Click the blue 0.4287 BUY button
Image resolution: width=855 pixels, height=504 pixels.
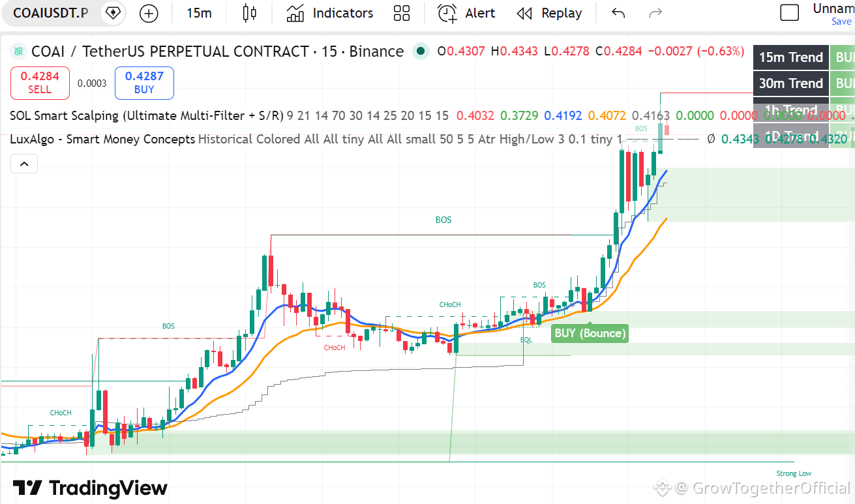coord(144,83)
